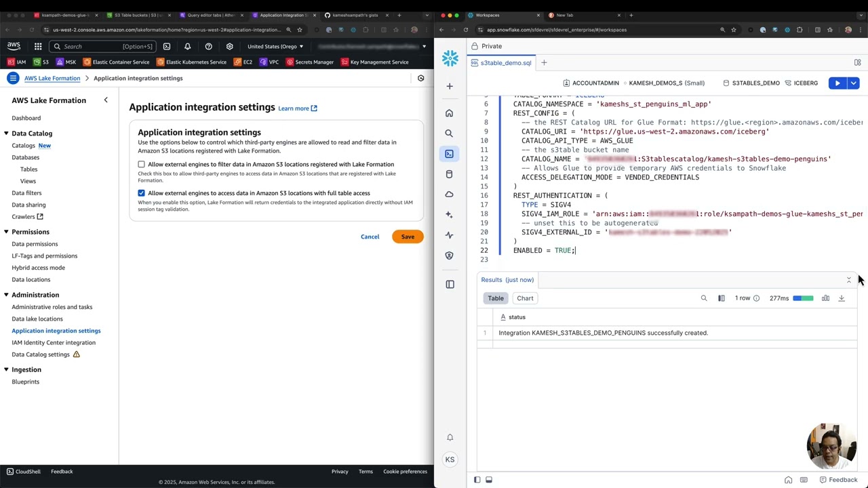Image resolution: width=868 pixels, height=488 pixels.
Task: Open S3TABLES_DEMO database context selector
Action: pos(751,83)
